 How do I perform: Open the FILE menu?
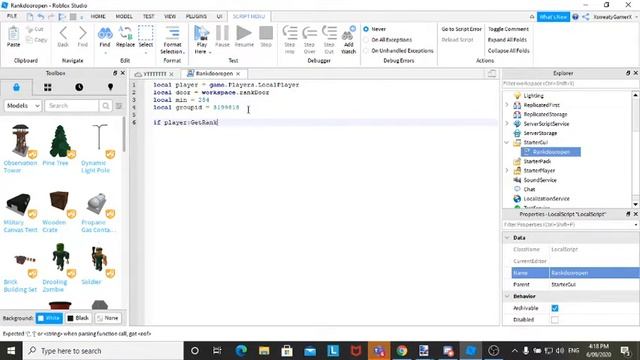(x=12, y=16)
